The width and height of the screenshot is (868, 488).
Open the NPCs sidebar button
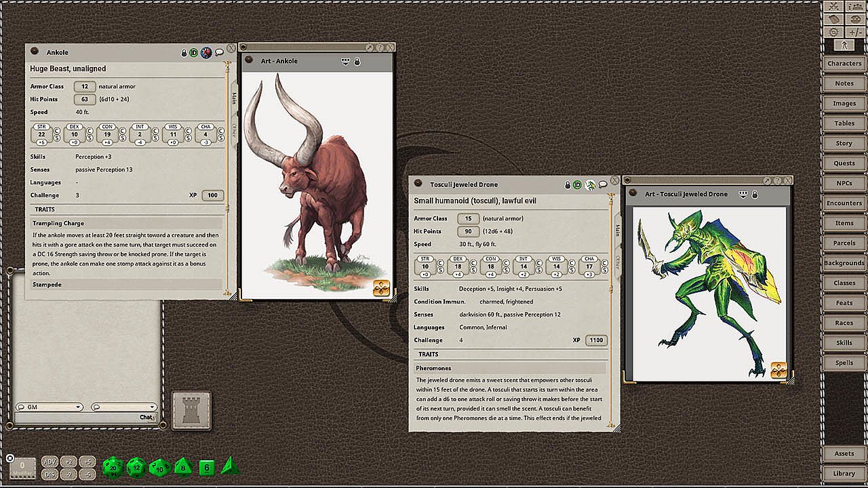[x=844, y=183]
